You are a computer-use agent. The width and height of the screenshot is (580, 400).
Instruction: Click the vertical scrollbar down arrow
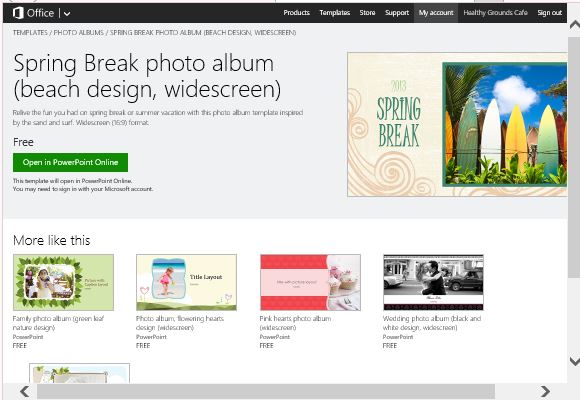pos(574,361)
